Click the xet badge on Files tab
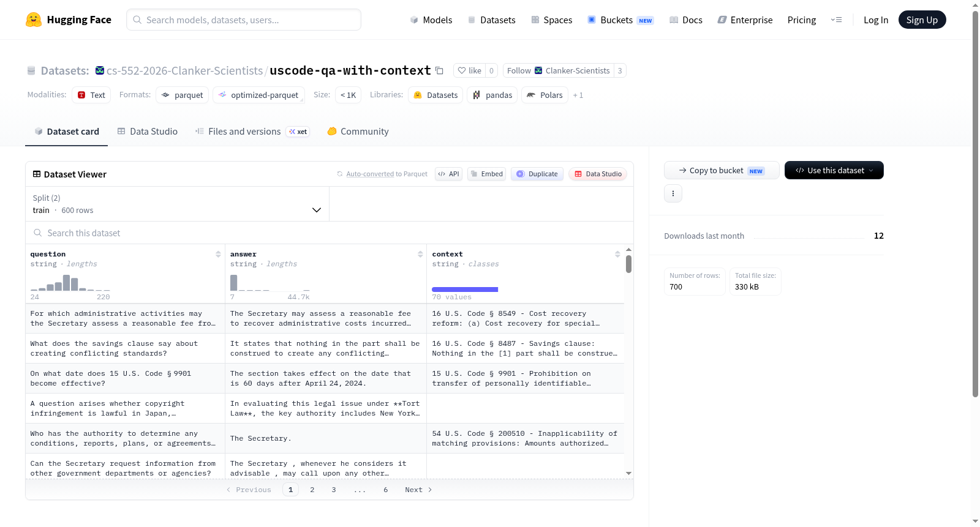 [298, 132]
